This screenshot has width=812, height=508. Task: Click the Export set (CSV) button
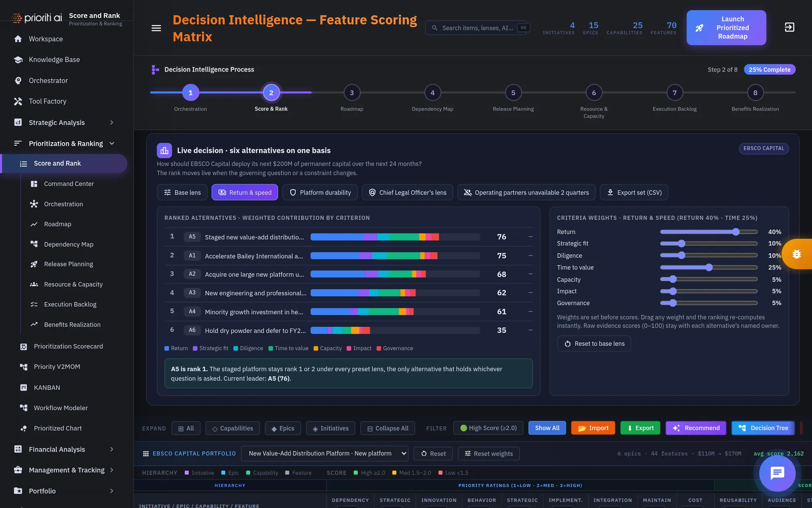point(634,192)
